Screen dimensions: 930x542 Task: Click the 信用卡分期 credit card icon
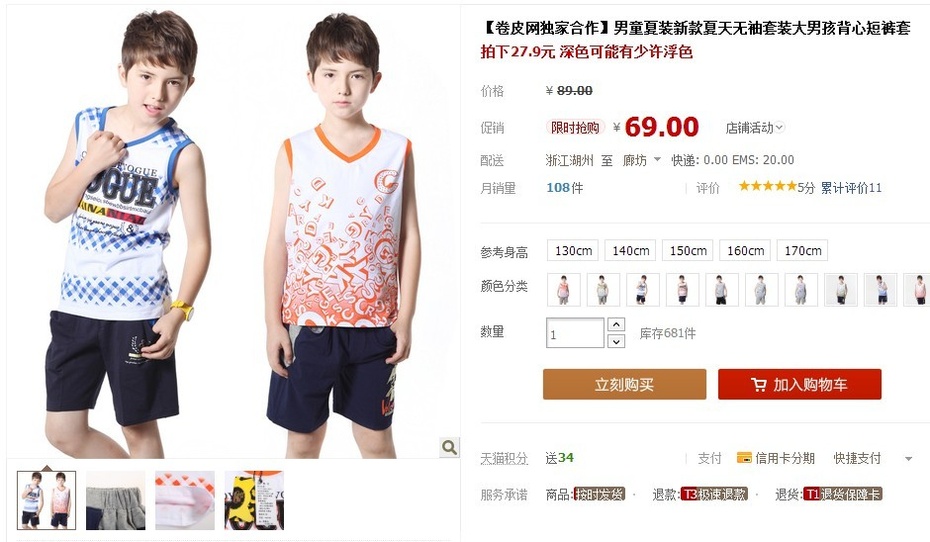[x=744, y=457]
